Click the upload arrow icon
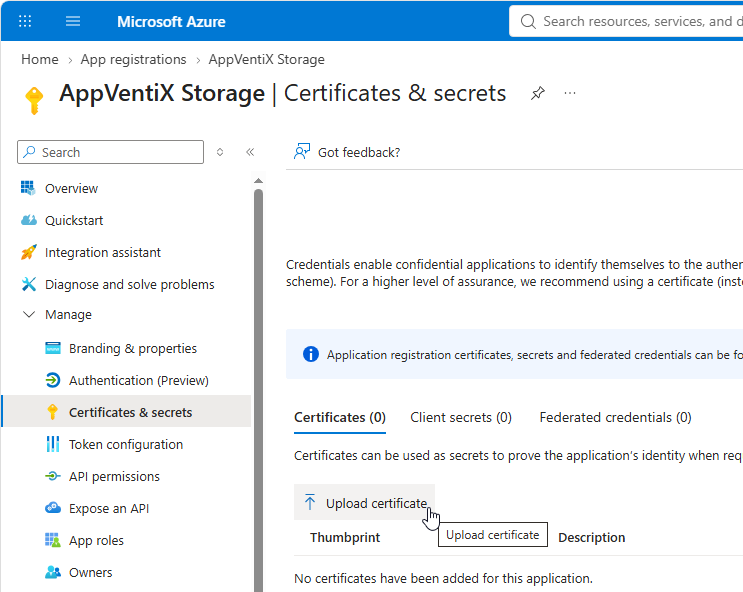Viewport: 743px width, 592px height. (x=310, y=502)
